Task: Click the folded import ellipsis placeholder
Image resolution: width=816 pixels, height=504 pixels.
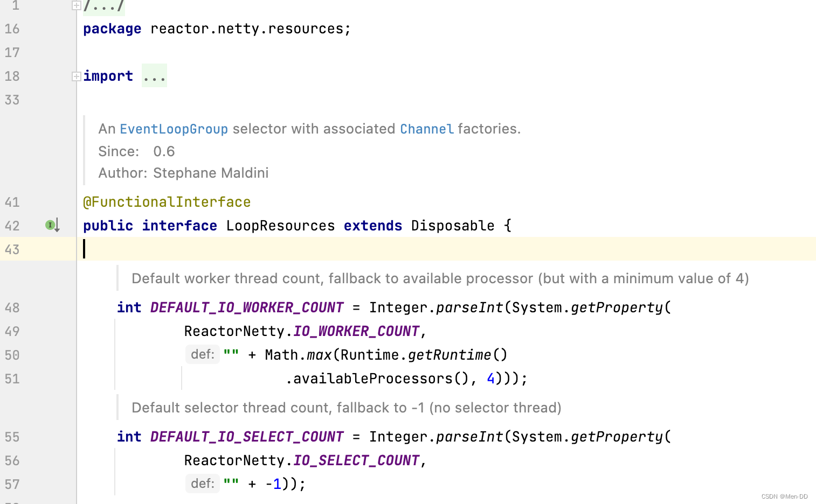Action: pyautogui.click(x=154, y=76)
